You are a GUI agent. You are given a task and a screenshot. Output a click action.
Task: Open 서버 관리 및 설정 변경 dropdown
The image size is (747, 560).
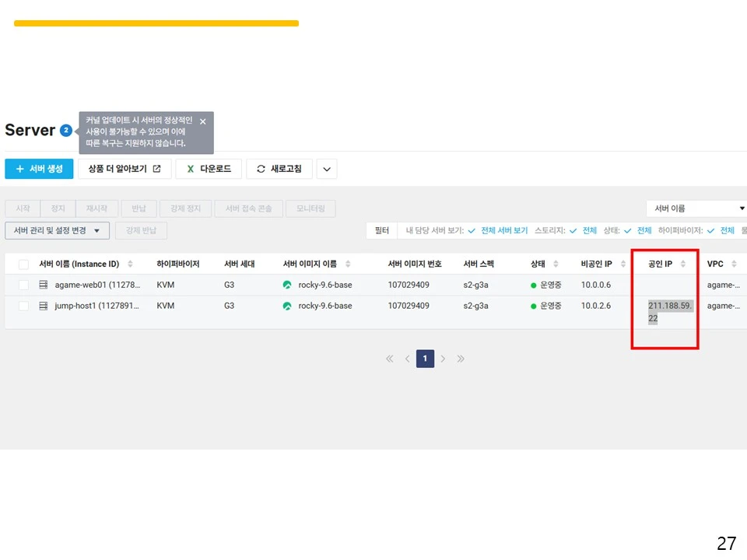click(x=57, y=230)
